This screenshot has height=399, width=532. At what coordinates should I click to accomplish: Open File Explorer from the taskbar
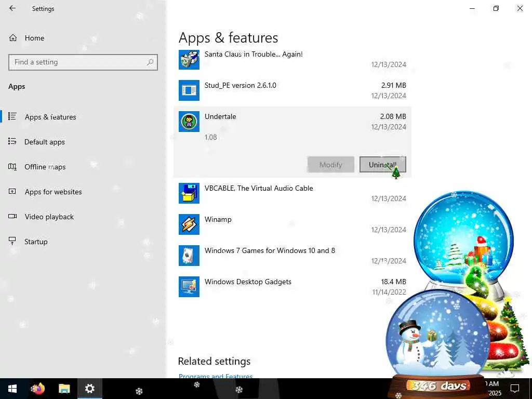pyautogui.click(x=64, y=389)
